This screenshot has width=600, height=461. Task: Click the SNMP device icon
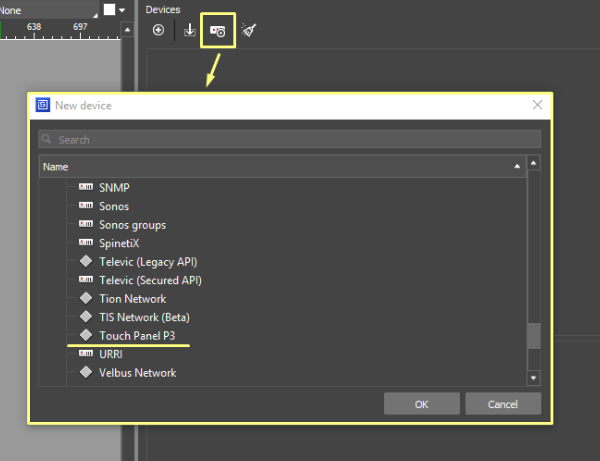tap(86, 188)
